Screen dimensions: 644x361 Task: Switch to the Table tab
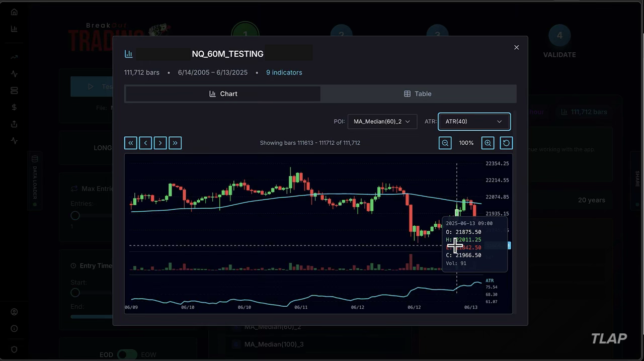pos(418,94)
